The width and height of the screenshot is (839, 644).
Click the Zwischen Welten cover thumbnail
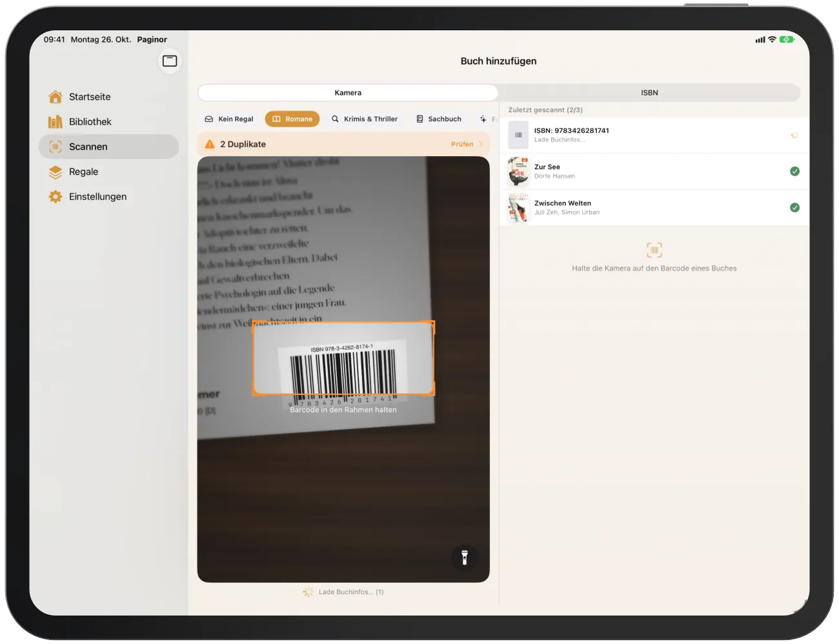pyautogui.click(x=518, y=207)
